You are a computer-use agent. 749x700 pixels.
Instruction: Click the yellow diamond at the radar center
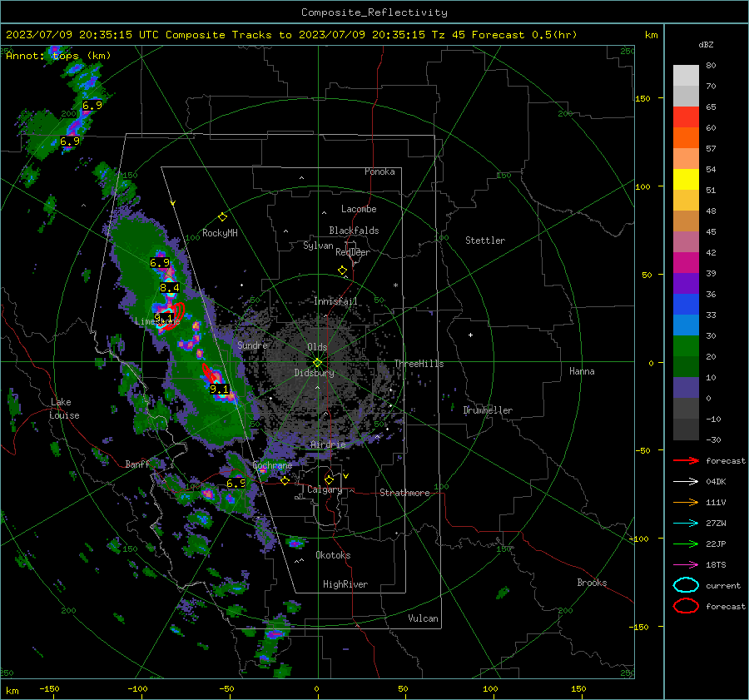pos(317,362)
